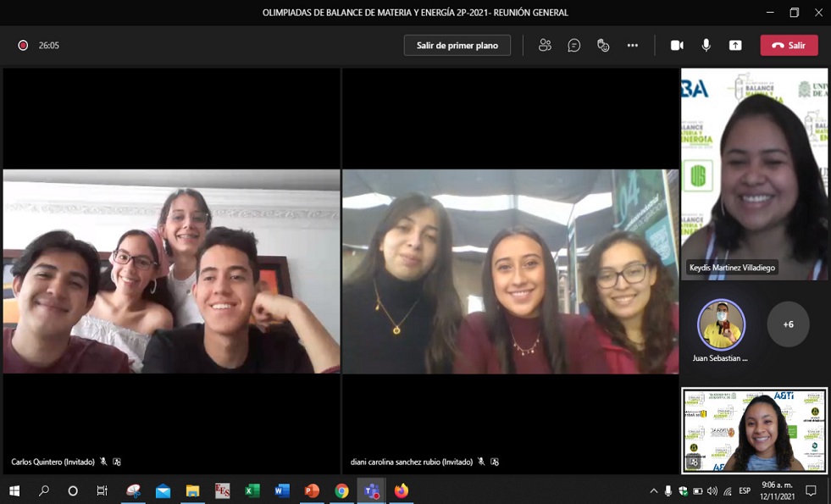
Task: Open PowerPoint from the taskbar
Action: (312, 491)
